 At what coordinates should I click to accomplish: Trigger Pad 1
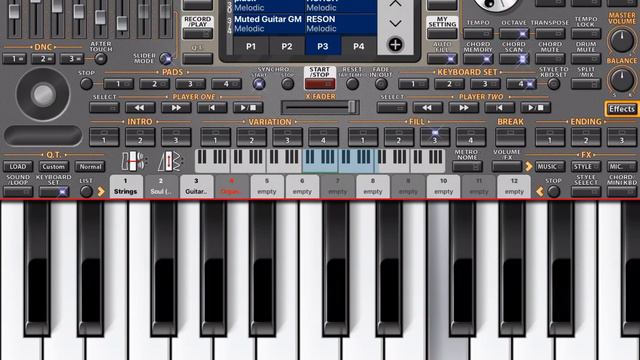coord(118,84)
